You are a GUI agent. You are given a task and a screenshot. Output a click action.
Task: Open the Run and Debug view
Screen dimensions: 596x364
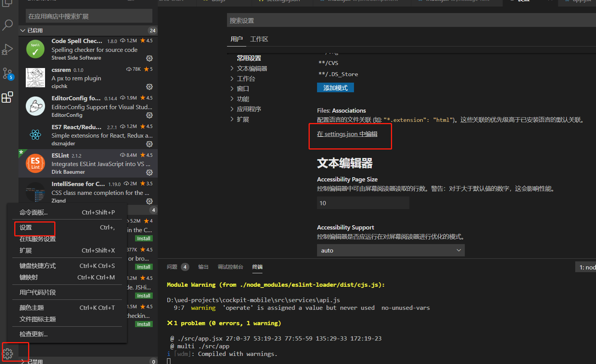point(7,49)
